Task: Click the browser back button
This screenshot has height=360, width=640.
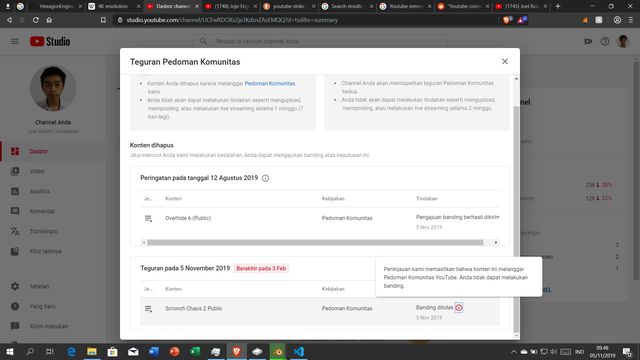Action: click(x=9, y=20)
